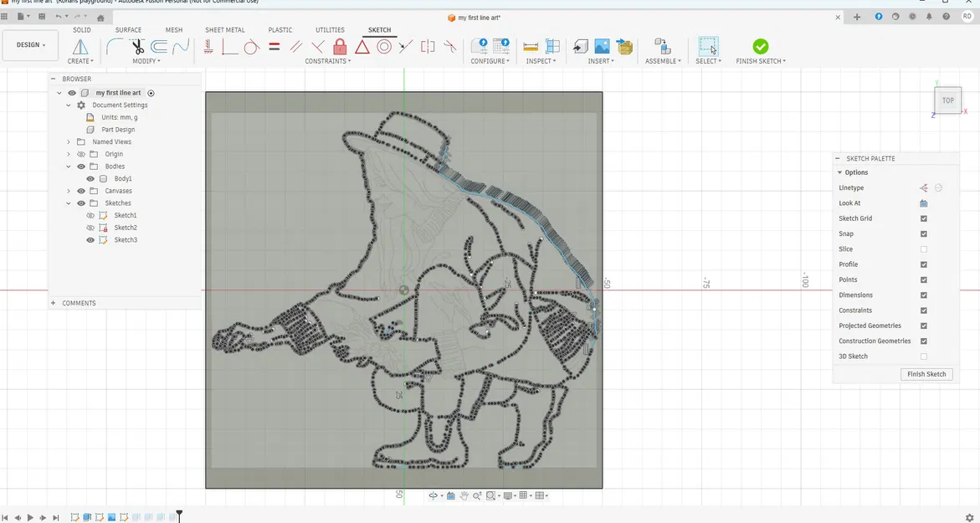Select the Offset tool in Modify group

(x=158, y=46)
